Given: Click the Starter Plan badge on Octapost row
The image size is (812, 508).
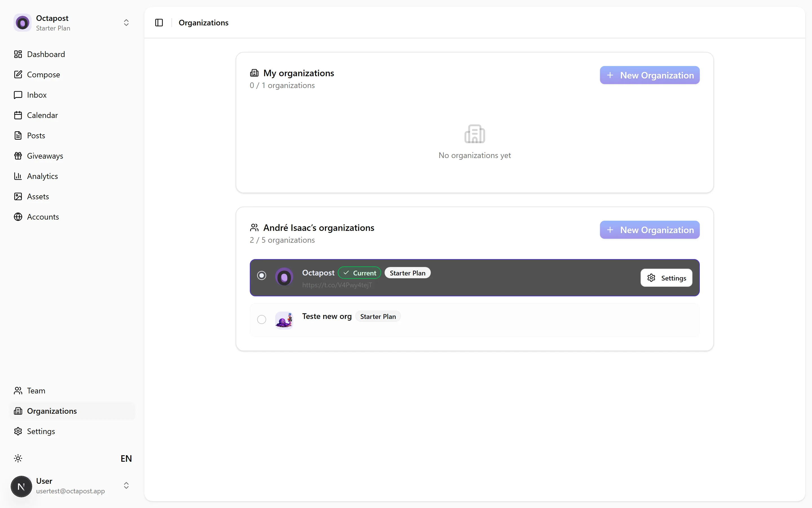Looking at the screenshot, I should (407, 273).
